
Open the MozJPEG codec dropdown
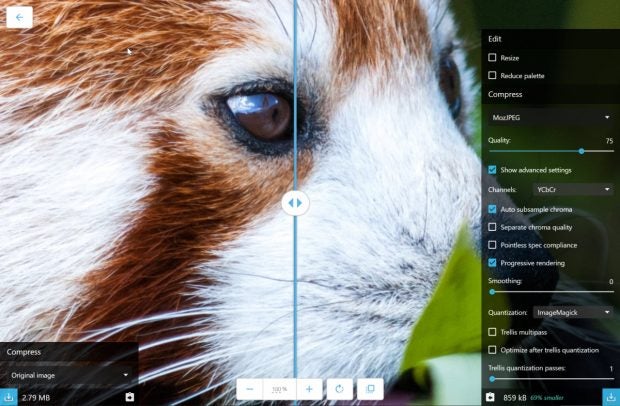(550, 117)
